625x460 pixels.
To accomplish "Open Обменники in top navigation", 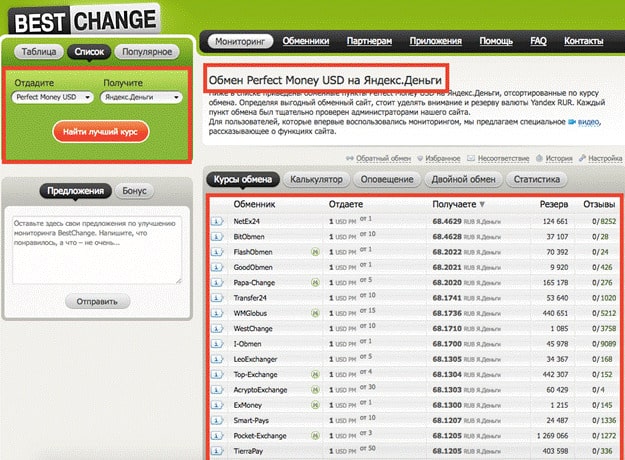I will pyautogui.click(x=306, y=41).
